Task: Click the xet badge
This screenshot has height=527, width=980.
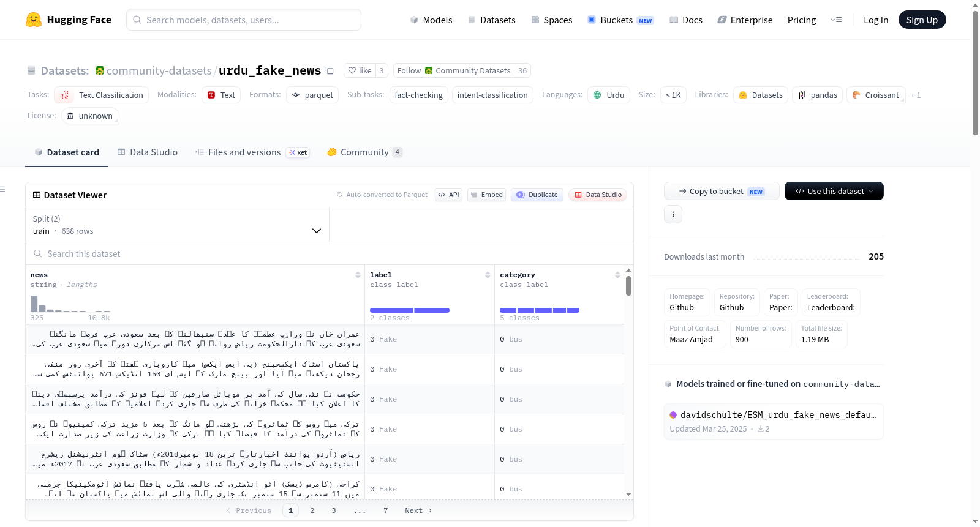Action: tap(298, 152)
